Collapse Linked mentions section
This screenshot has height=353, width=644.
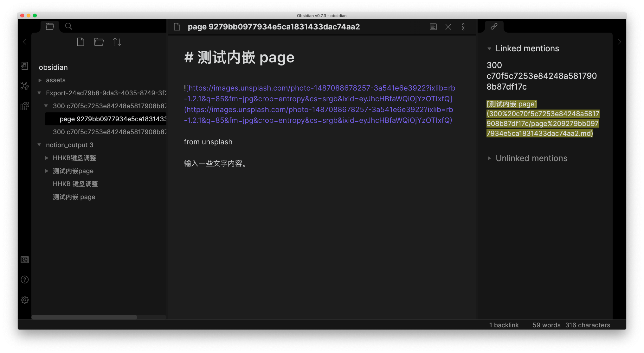(x=489, y=49)
